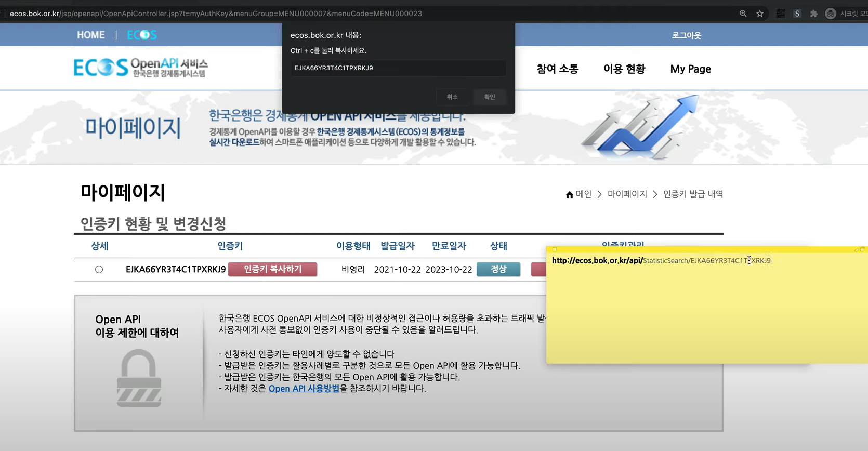Image resolution: width=868 pixels, height=451 pixels.
Task: Click the blue arrow chart banner graphic
Action: (x=641, y=128)
